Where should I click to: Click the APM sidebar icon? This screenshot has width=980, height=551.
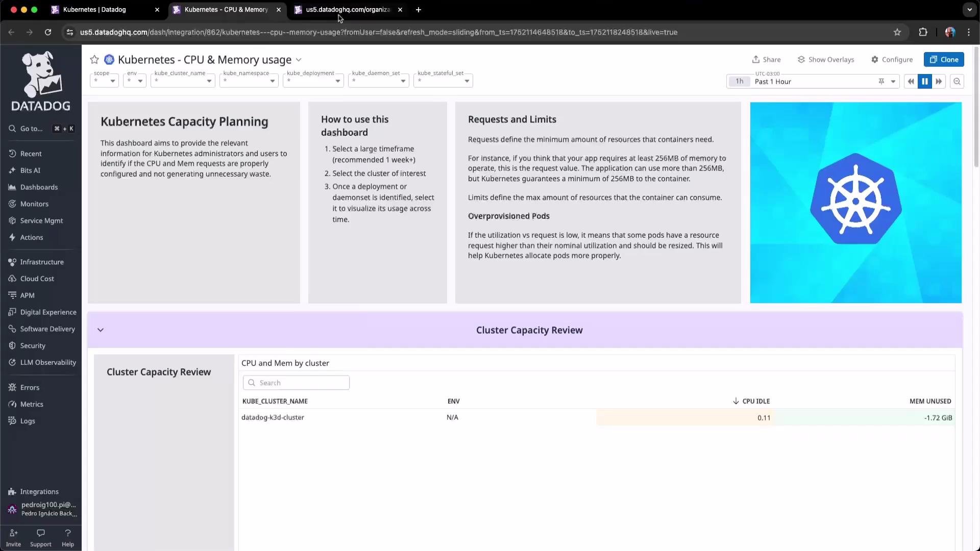tap(12, 295)
